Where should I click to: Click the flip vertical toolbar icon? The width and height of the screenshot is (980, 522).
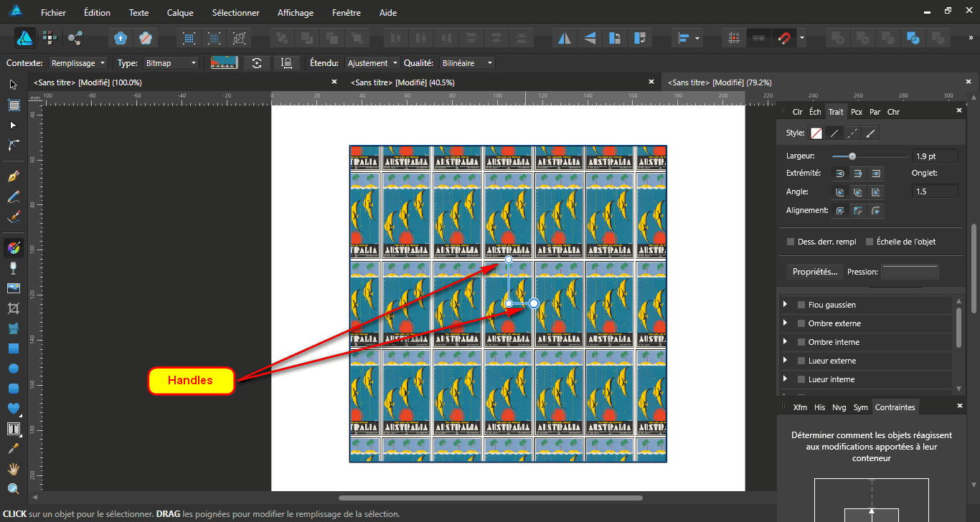[590, 38]
